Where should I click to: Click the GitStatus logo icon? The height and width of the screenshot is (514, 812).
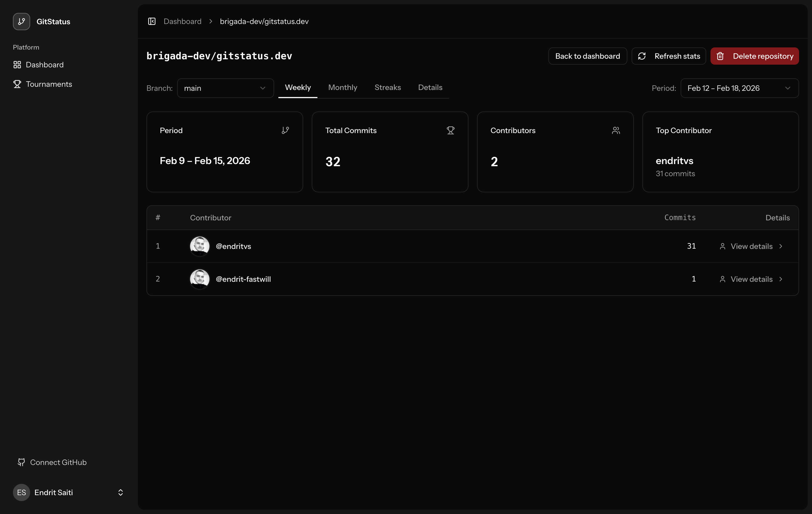pos(21,21)
